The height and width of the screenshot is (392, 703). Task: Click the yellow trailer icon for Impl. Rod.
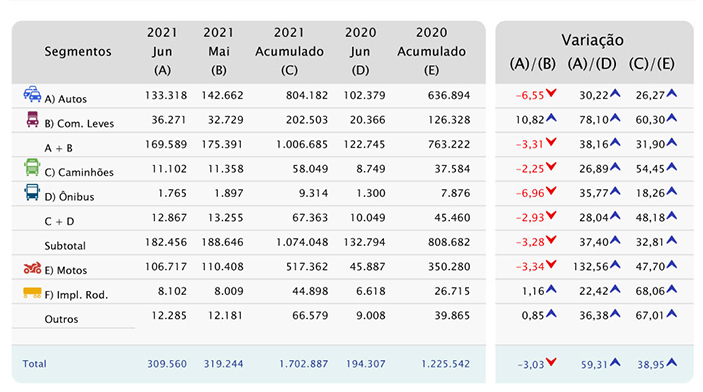tap(32, 293)
